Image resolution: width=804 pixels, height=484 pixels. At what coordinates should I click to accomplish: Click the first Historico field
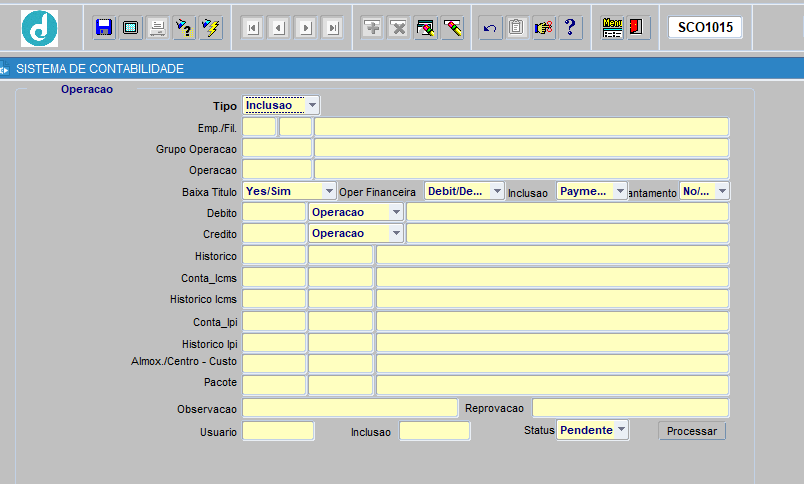click(x=274, y=255)
